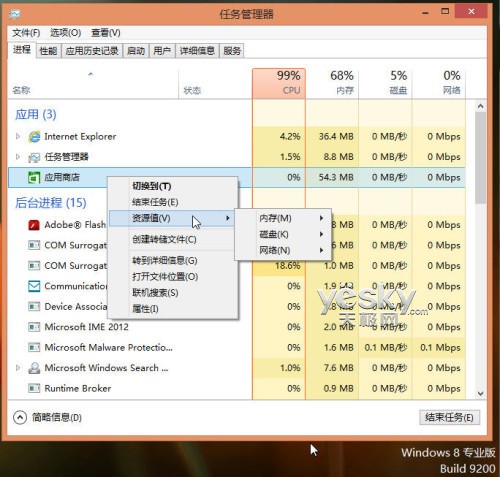Image resolution: width=500 pixels, height=477 pixels.
Task: Click the Internet Explorer process icon
Action: point(34,137)
